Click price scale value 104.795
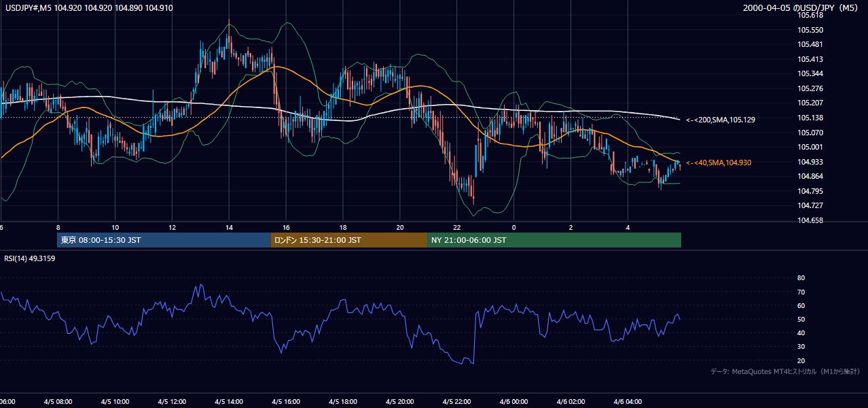Screen dimensions: 868x408 (810, 190)
